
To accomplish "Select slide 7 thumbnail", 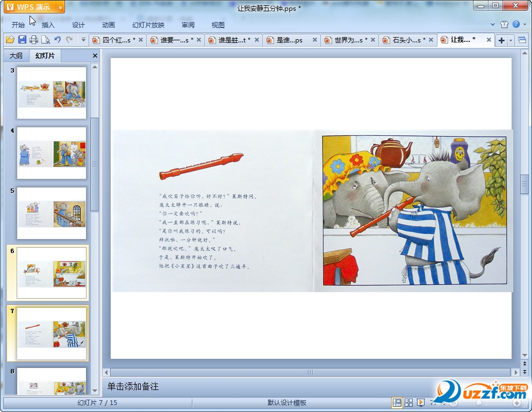I will coord(52,334).
